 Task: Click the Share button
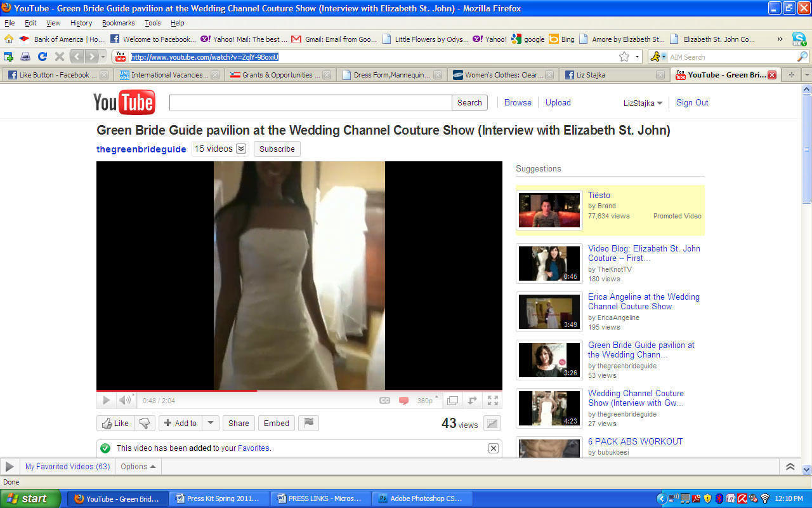click(239, 424)
